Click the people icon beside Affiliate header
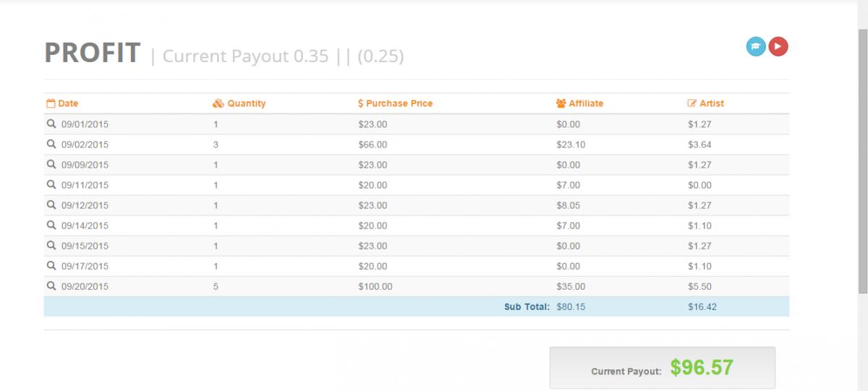 pos(561,103)
